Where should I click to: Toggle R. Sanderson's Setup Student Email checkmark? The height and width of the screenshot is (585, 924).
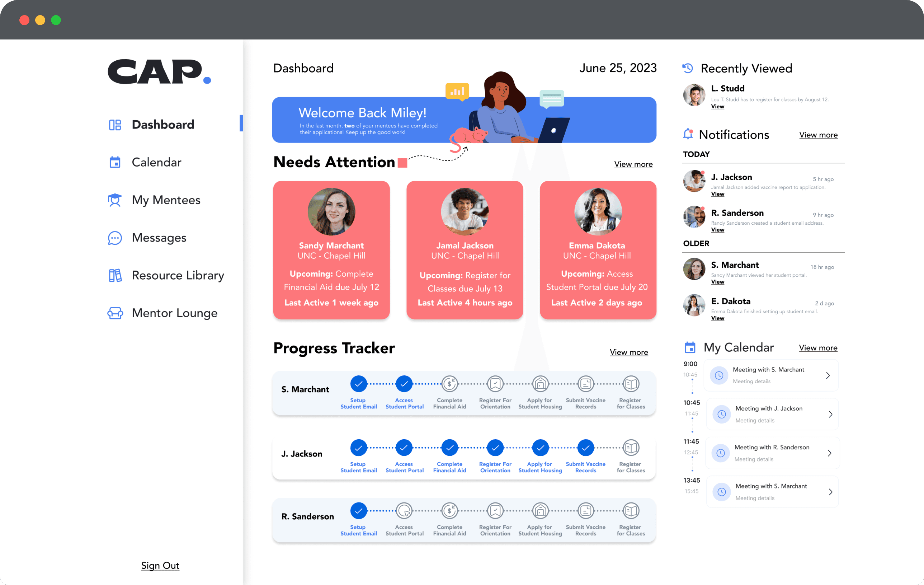(358, 511)
